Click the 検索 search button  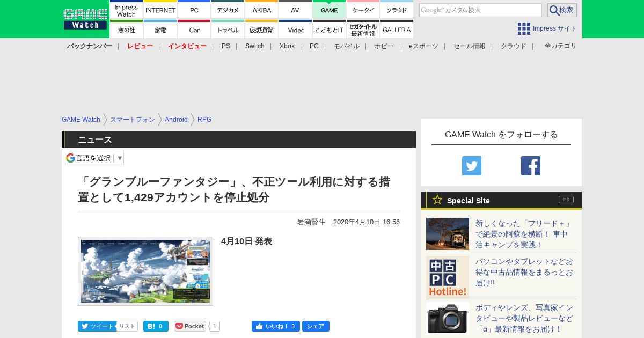pyautogui.click(x=562, y=10)
